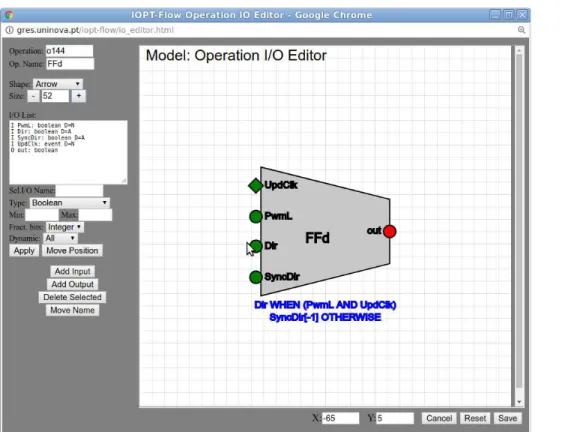Click the Save button
This screenshot has width=577, height=432.
pyautogui.click(x=507, y=418)
